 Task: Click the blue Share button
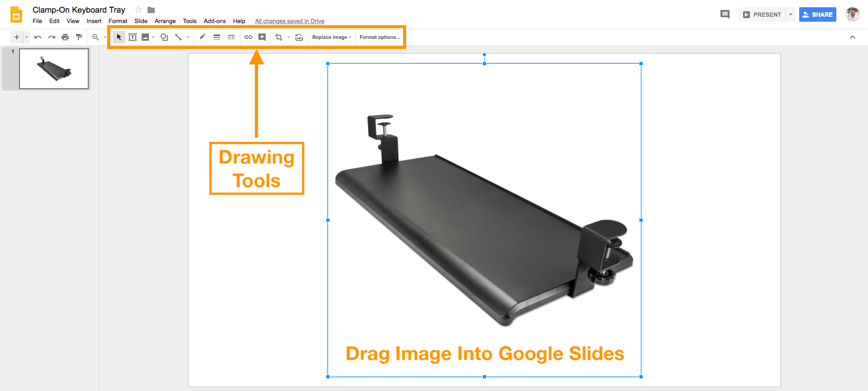pyautogui.click(x=817, y=14)
